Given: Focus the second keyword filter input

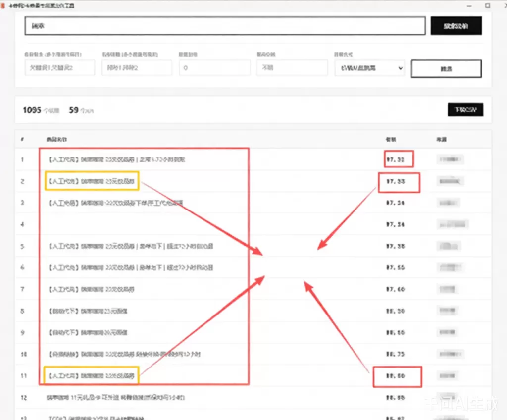Looking at the screenshot, I should pos(137,68).
